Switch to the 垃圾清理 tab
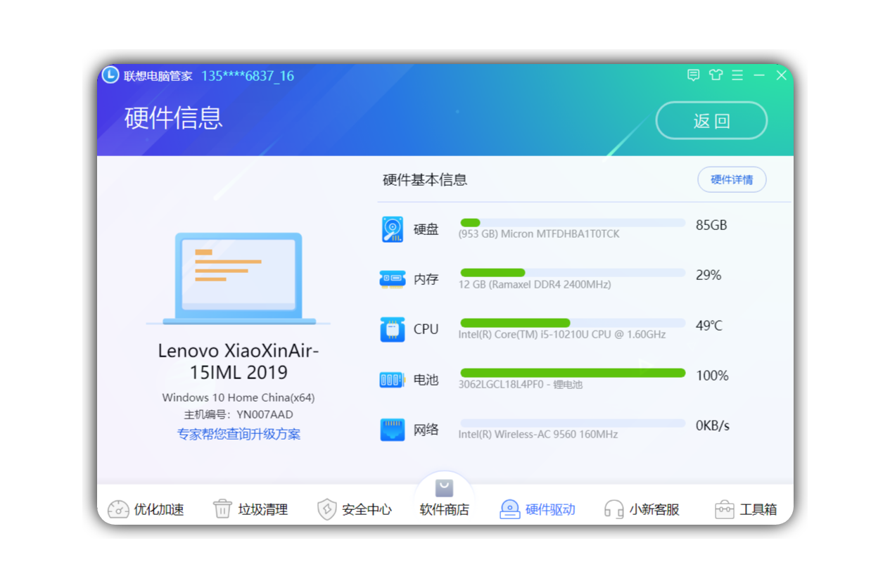890x588 pixels. point(250,509)
